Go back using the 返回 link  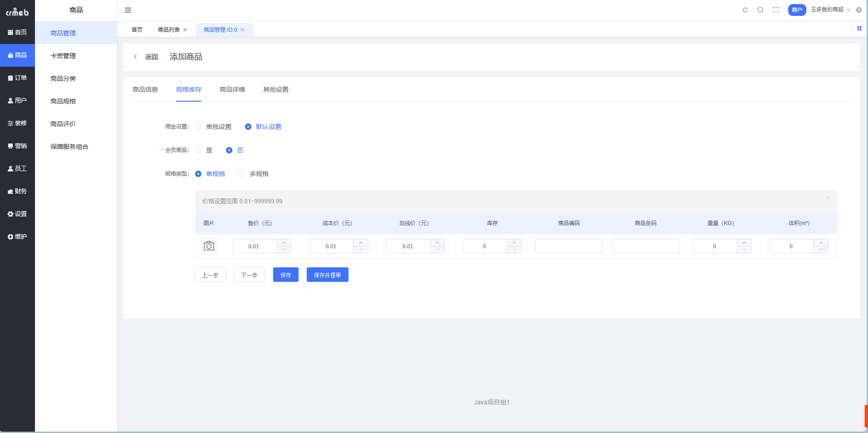tap(146, 57)
